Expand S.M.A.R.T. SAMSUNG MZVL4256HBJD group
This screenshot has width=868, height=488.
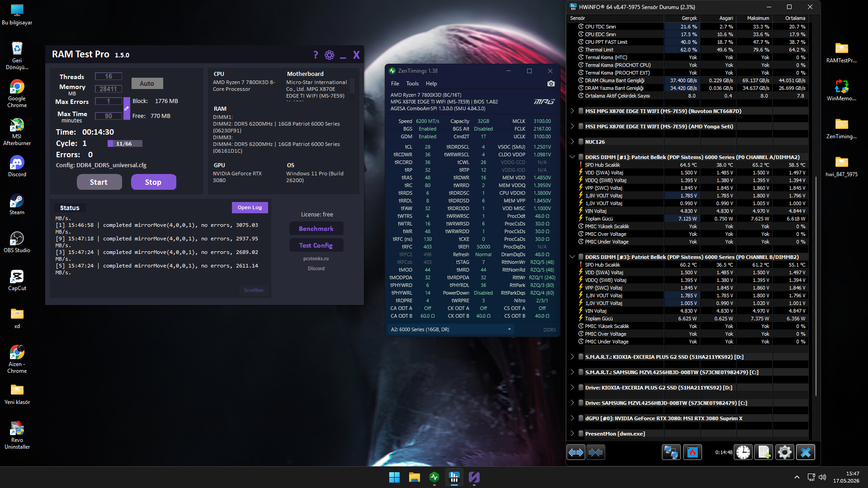[572, 372]
